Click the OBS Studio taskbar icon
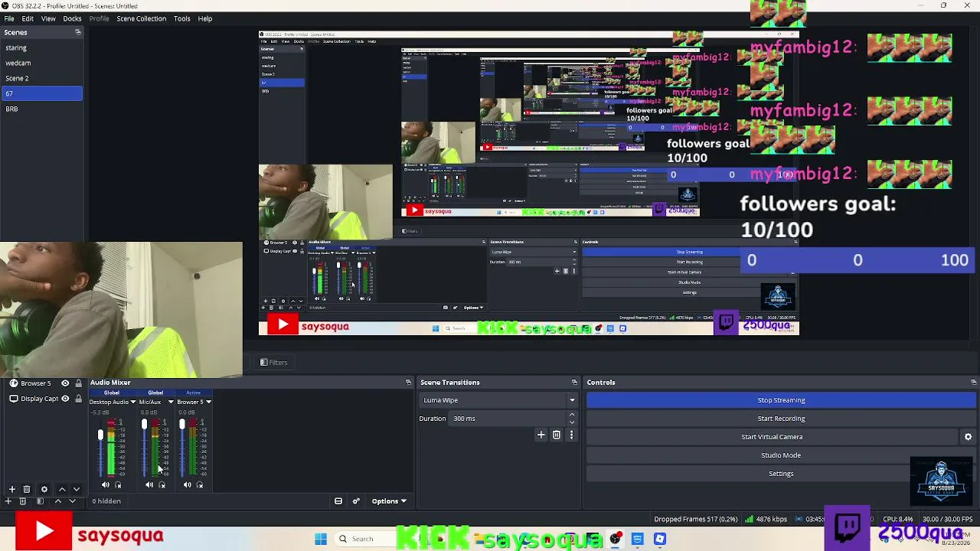 point(616,539)
